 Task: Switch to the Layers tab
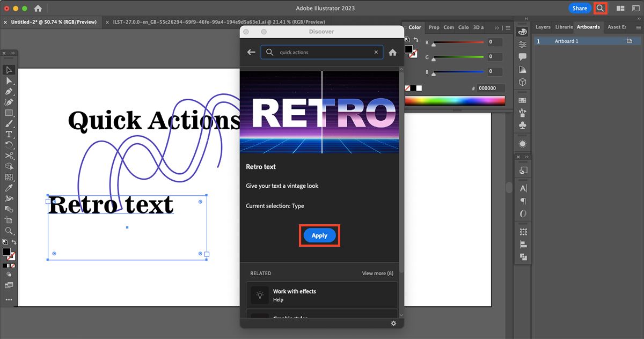543,27
